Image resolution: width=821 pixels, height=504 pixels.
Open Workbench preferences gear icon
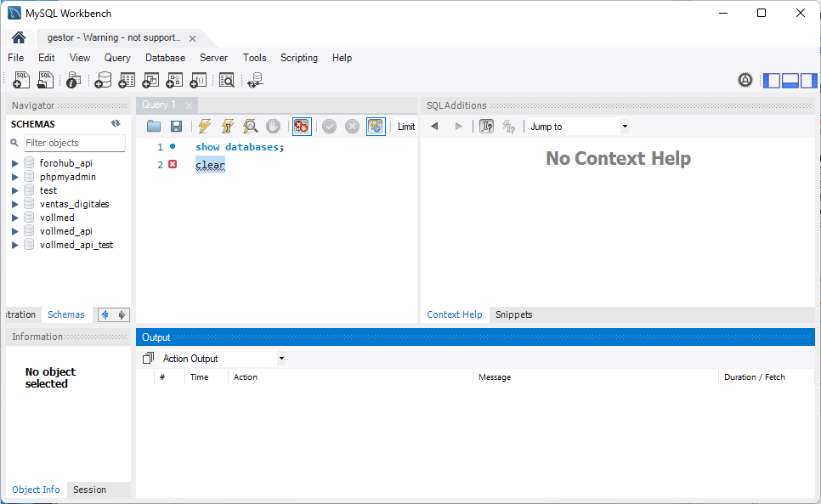tap(745, 80)
